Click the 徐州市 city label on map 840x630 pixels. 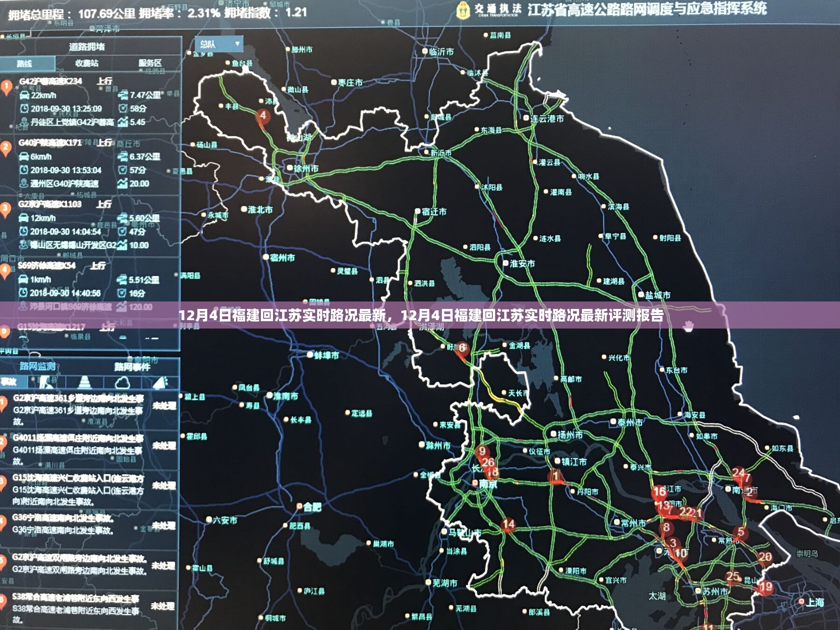click(x=306, y=168)
